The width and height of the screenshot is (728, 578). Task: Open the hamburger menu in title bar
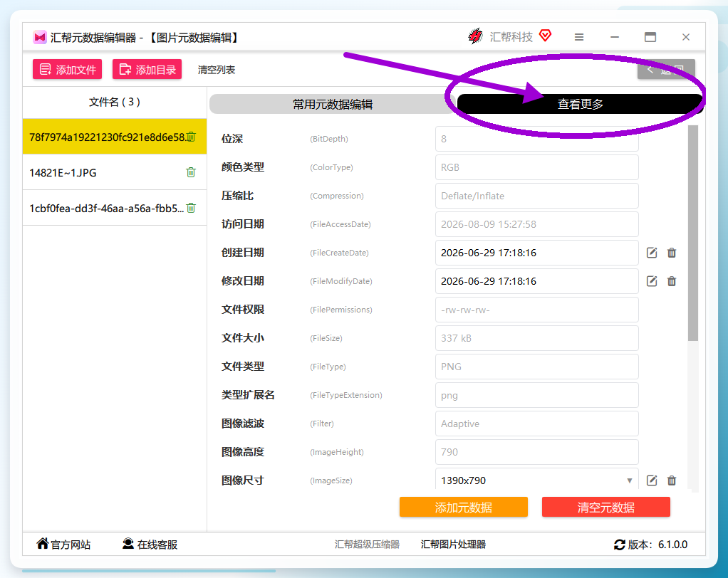point(579,37)
